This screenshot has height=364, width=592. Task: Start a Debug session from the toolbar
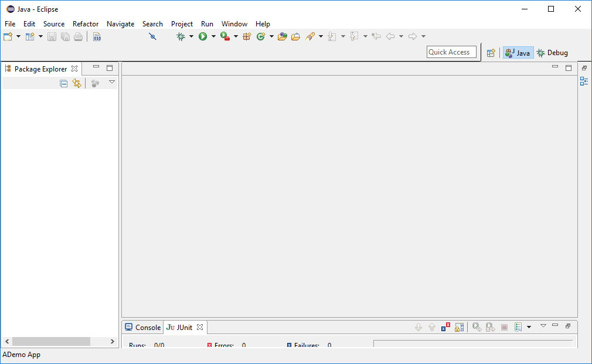point(180,36)
